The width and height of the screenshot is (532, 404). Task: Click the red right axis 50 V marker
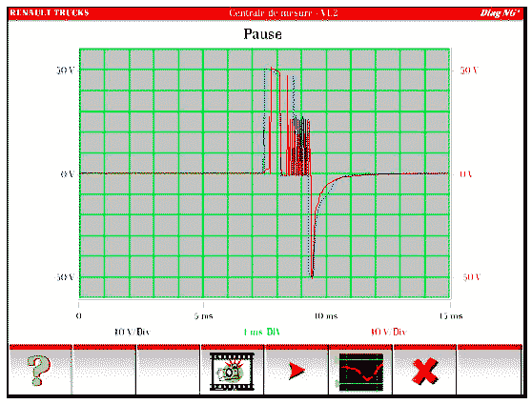[x=469, y=71]
